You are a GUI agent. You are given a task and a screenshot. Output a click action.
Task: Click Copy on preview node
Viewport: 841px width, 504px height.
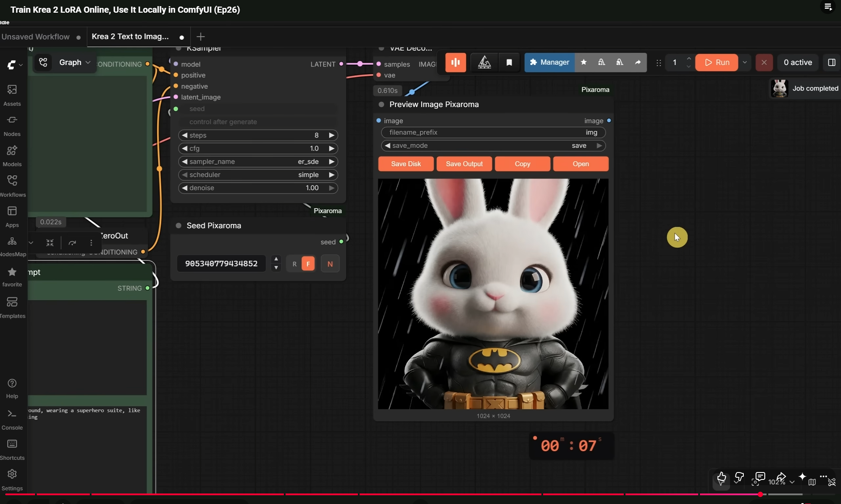tap(523, 164)
